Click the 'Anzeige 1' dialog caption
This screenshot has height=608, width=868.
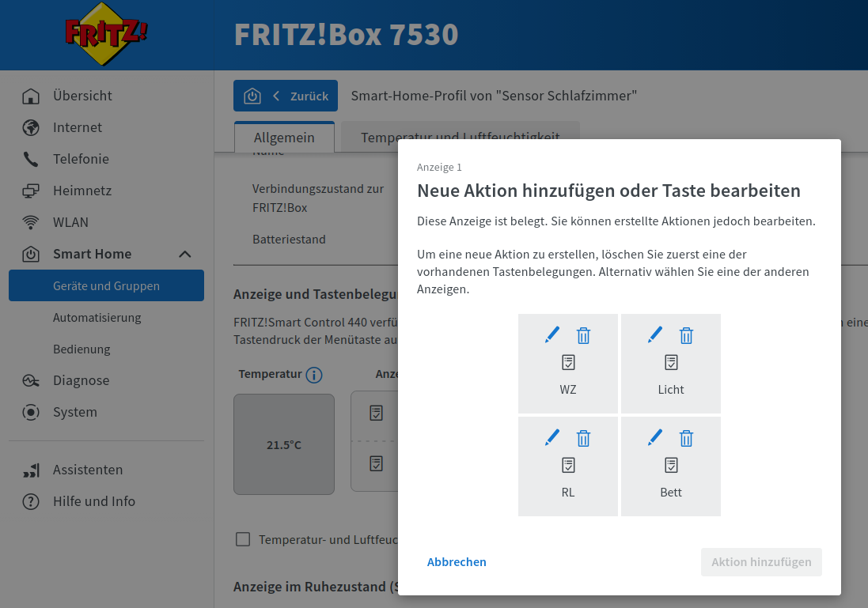point(439,167)
